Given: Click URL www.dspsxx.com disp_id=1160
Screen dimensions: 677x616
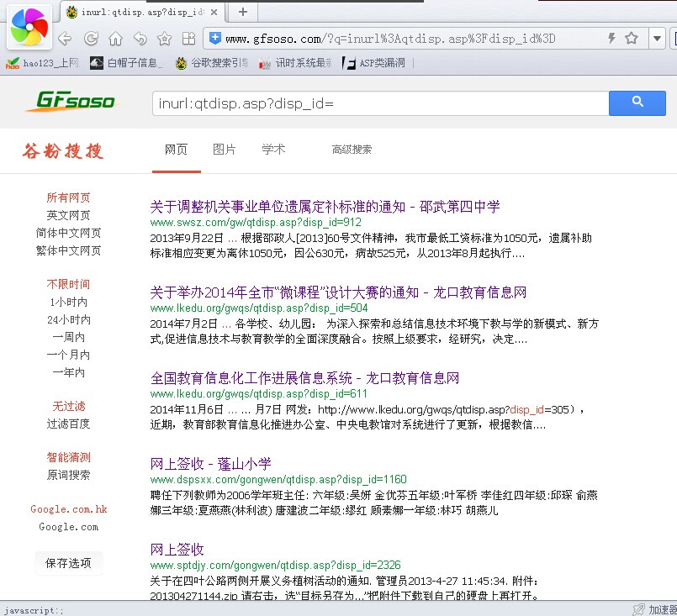Looking at the screenshot, I should tap(278, 480).
